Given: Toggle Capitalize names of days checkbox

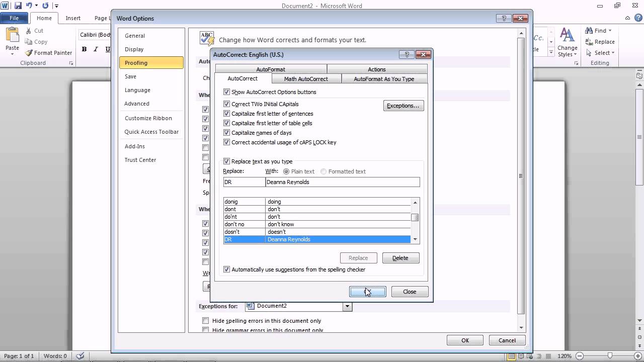Looking at the screenshot, I should [x=226, y=133].
